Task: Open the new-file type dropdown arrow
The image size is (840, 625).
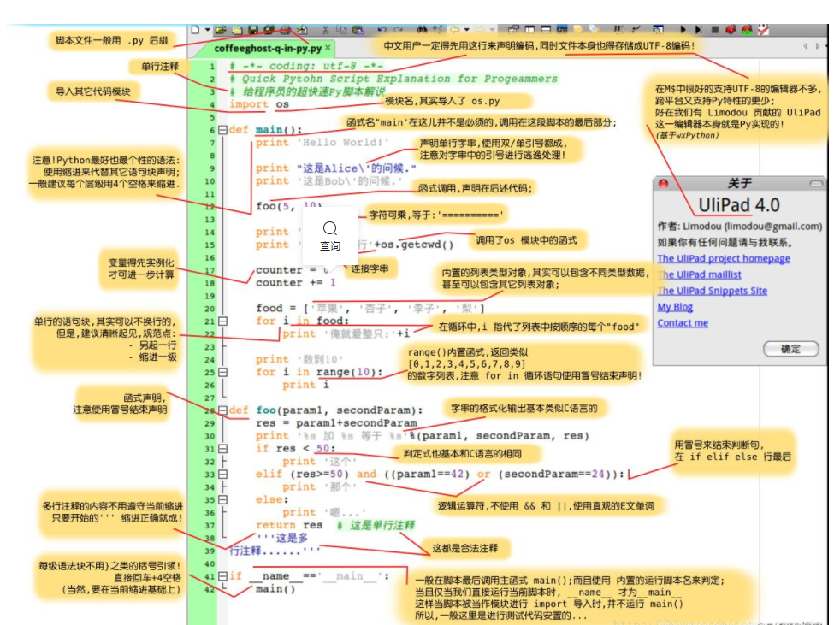Action: click(207, 30)
